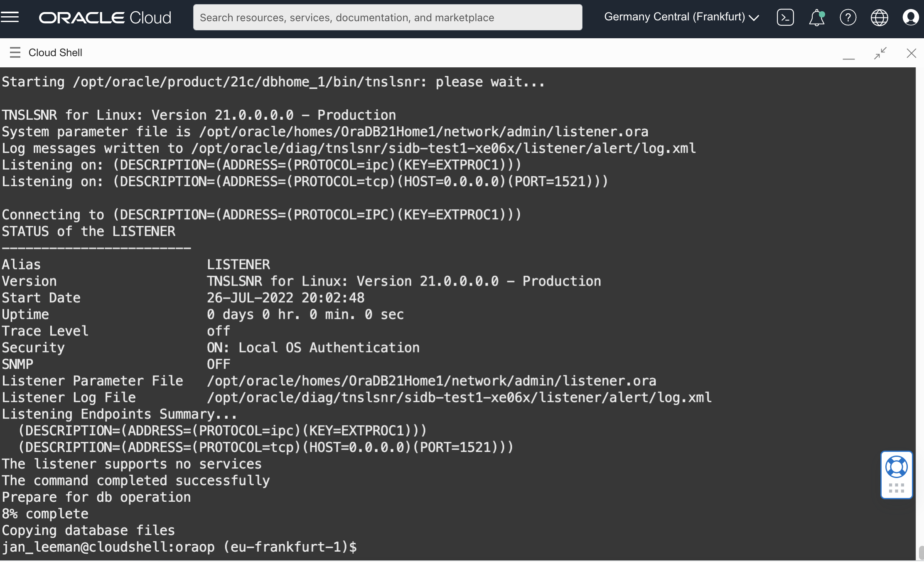Click the ORACLE Cloud logo
Screen dimensions: 924x562
tap(105, 17)
